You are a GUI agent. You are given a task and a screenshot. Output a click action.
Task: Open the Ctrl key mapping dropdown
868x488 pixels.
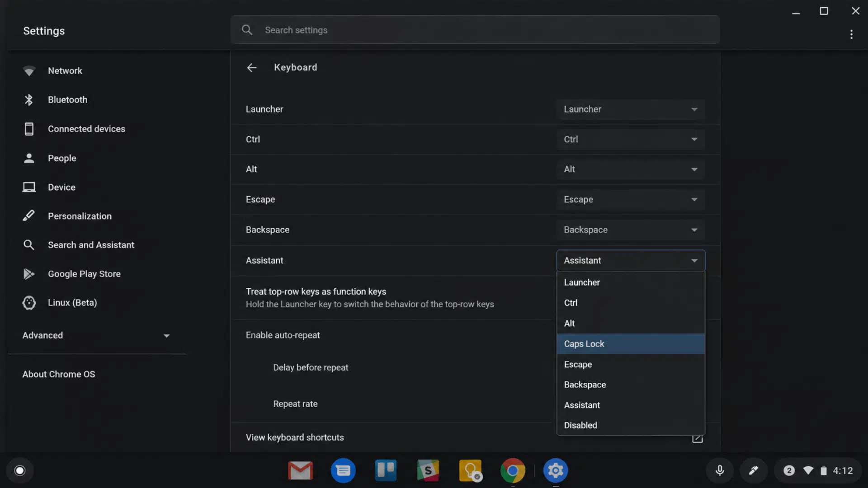coord(631,140)
